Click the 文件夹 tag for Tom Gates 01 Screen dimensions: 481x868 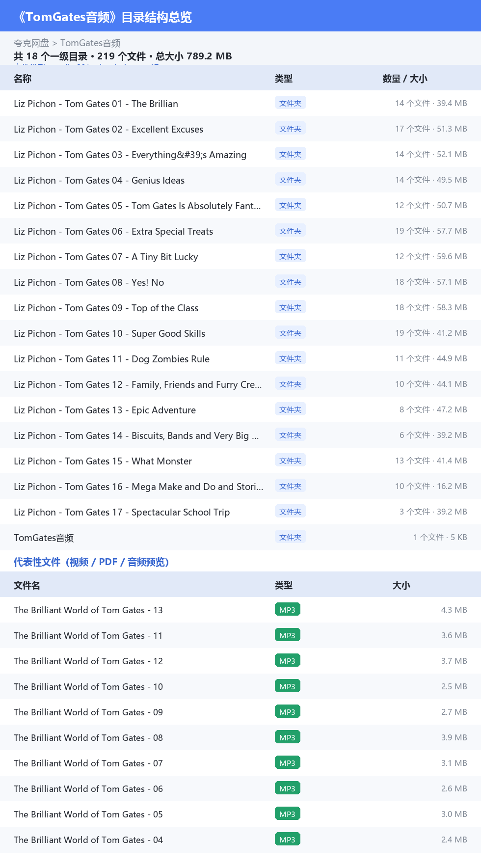[x=291, y=103]
